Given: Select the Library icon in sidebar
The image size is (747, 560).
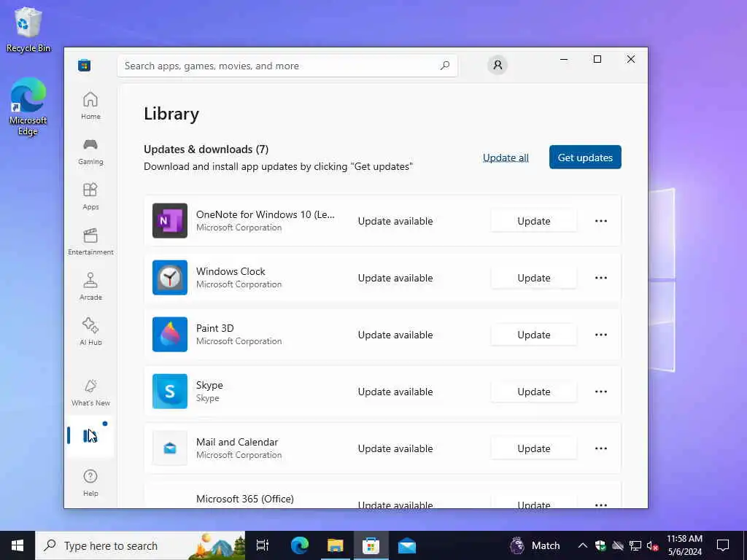Looking at the screenshot, I should 90,436.
